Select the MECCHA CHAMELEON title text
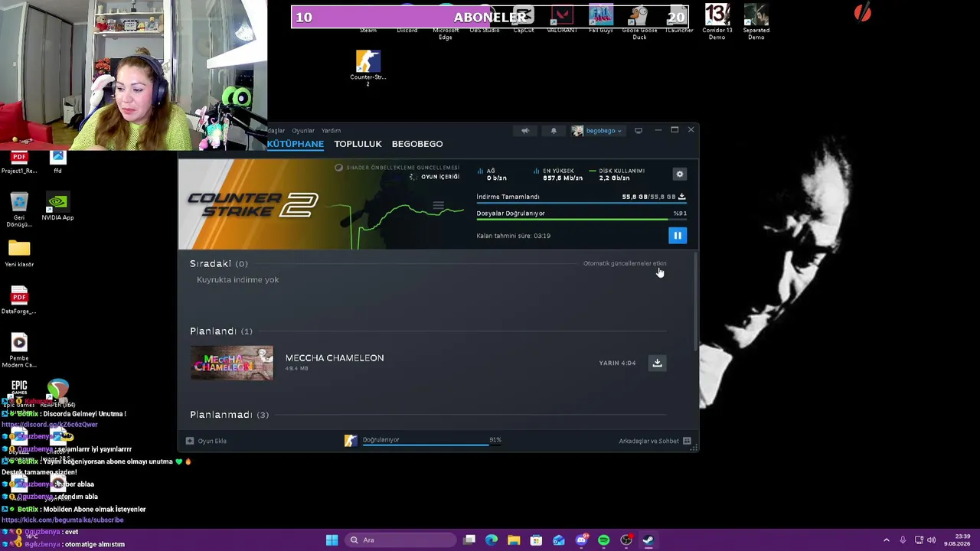Screen dimensions: 980x551 (x=335, y=358)
